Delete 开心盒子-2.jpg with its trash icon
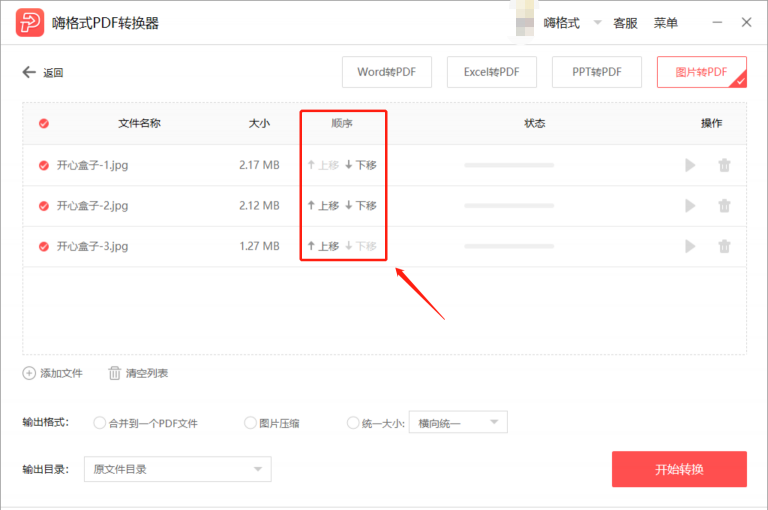 pos(724,206)
